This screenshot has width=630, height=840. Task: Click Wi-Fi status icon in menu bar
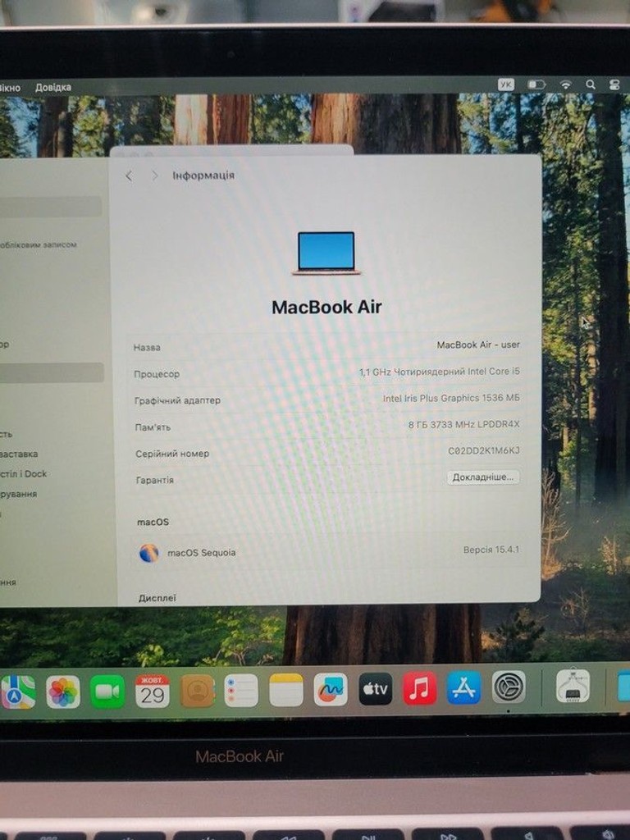tap(566, 84)
